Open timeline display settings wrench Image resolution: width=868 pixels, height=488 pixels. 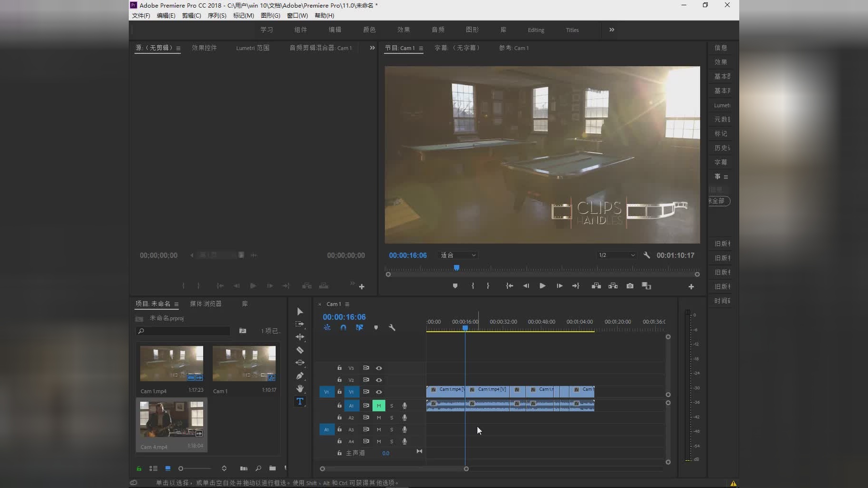click(x=392, y=328)
